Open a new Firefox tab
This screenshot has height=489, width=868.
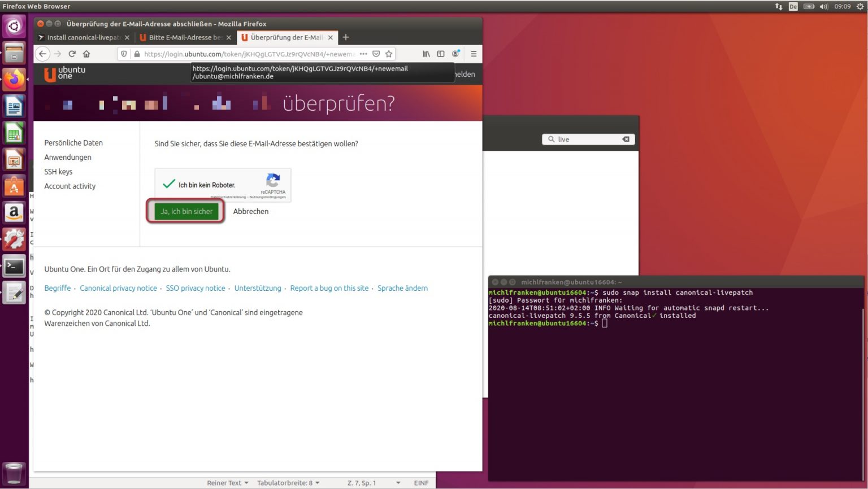(346, 37)
